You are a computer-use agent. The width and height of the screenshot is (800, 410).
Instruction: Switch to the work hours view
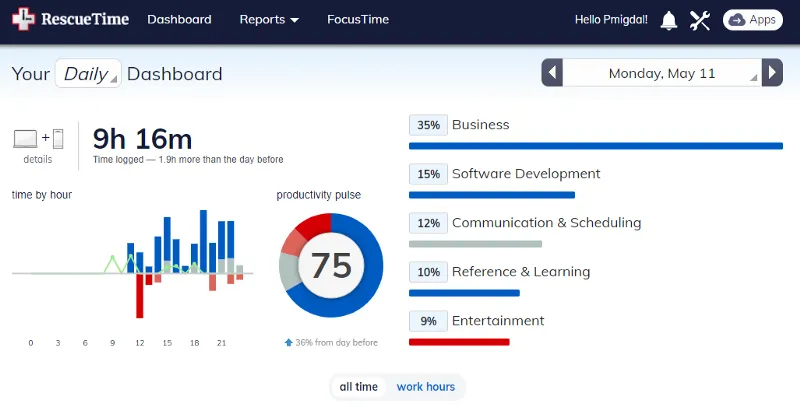pos(425,387)
